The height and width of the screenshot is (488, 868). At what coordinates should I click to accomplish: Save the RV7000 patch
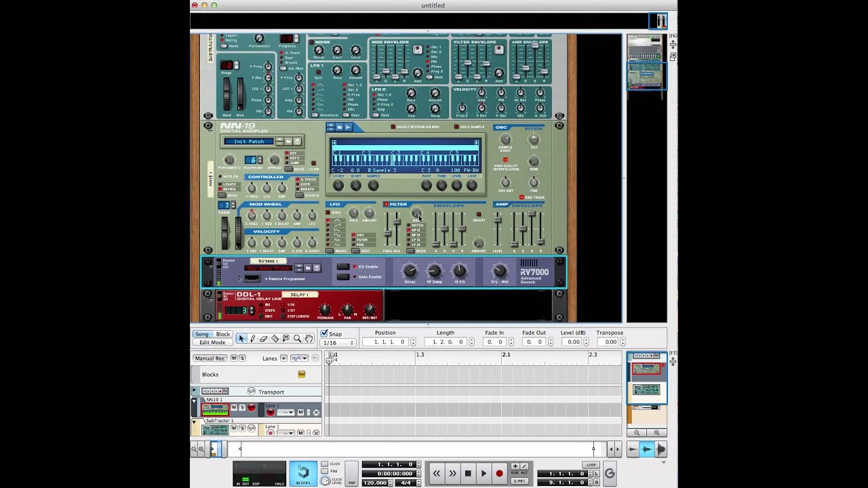click(317, 268)
